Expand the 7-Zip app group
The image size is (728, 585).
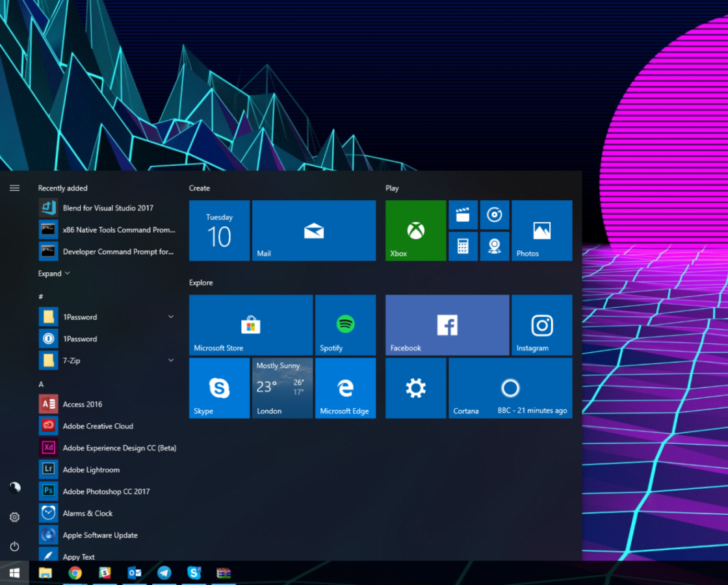pos(170,360)
